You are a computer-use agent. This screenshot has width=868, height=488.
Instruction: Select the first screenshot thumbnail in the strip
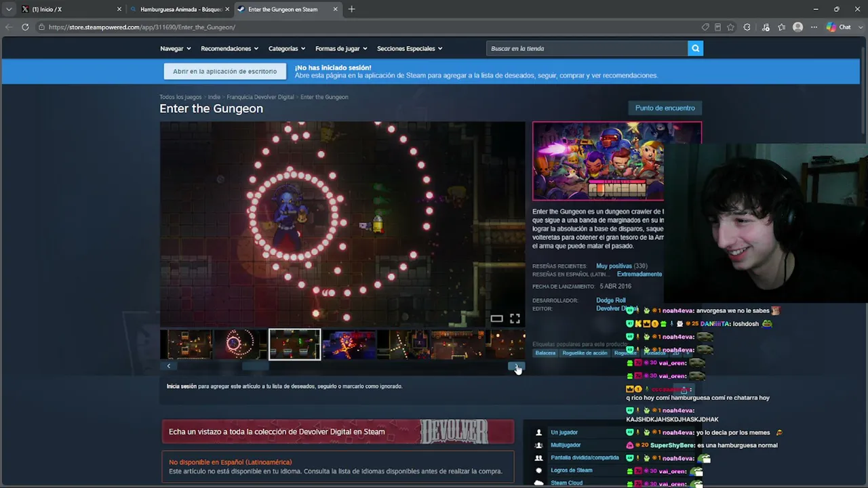[186, 344]
